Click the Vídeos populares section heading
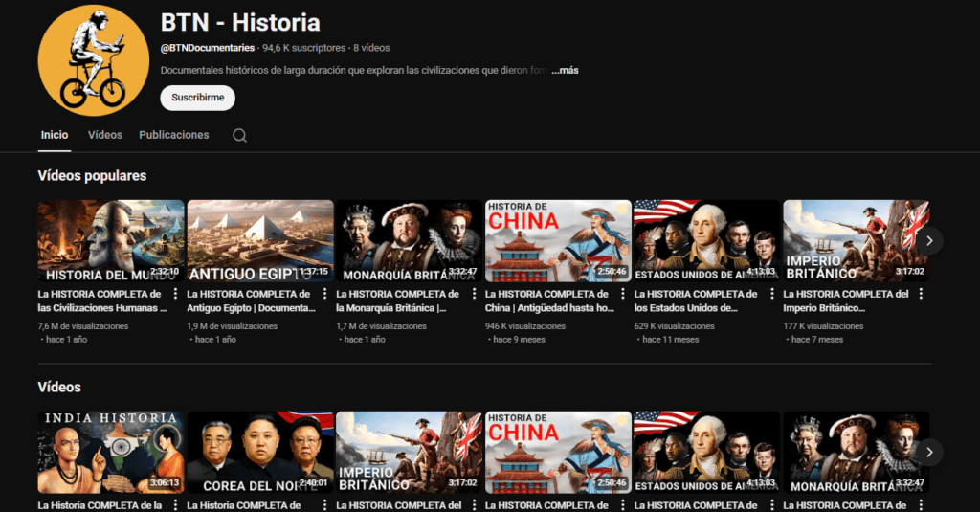 click(92, 176)
